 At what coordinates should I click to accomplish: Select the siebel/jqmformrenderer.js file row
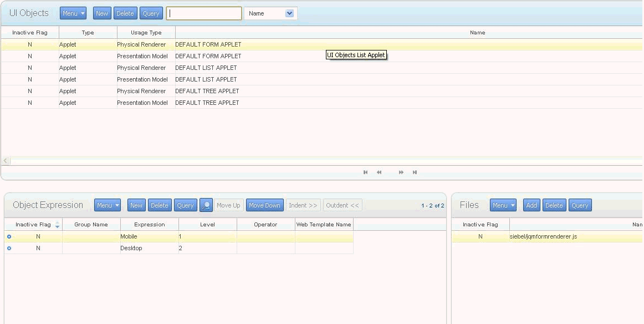[548, 236]
